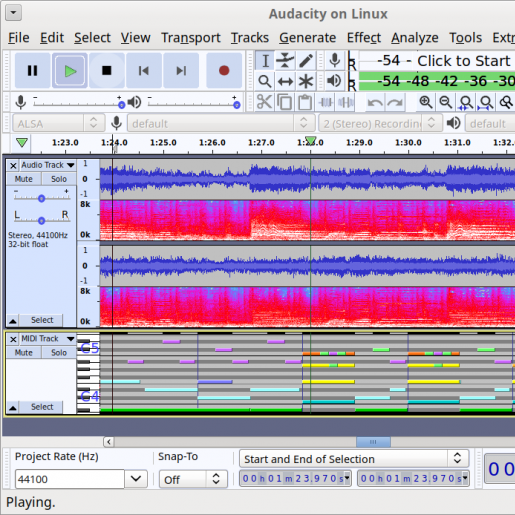Open the 2 (Stereo) Recording channels dropdown
The image size is (515, 515).
(380, 124)
